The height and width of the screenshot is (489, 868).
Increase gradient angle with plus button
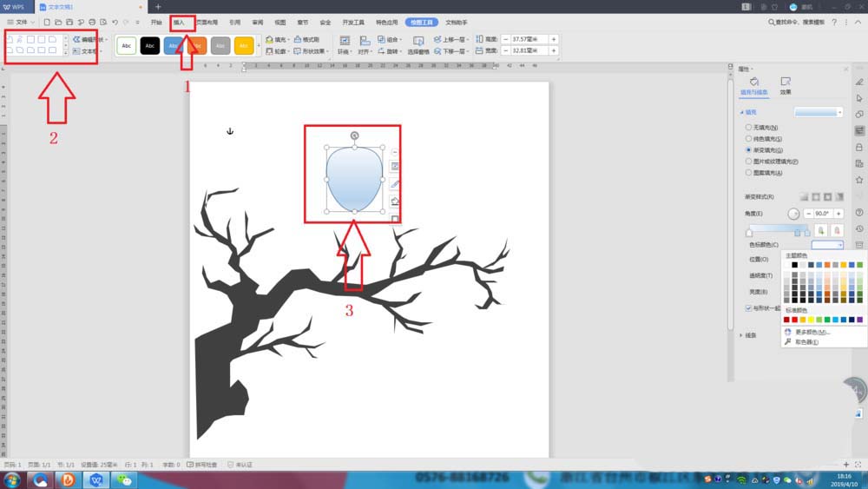click(x=838, y=213)
